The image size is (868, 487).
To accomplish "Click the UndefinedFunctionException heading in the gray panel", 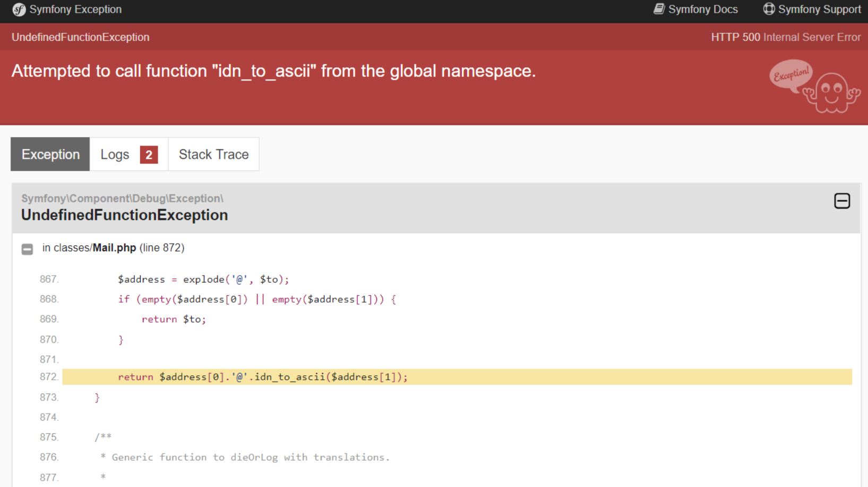I will point(124,215).
